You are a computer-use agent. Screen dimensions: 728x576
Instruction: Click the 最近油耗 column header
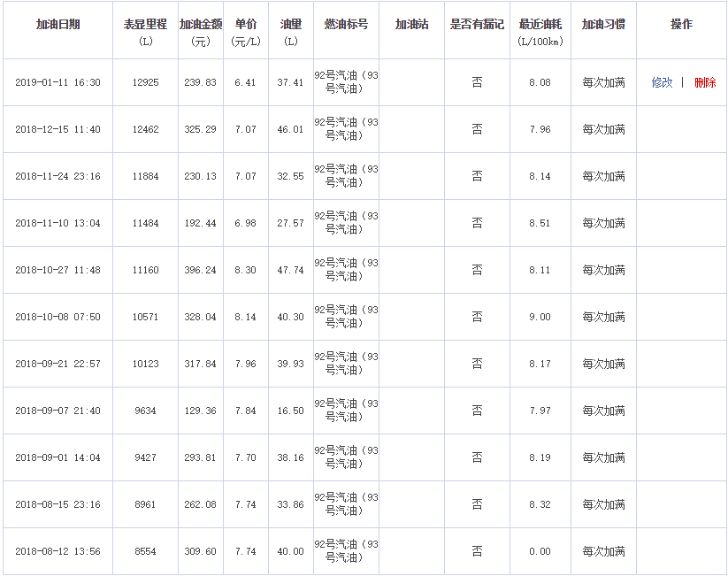click(x=540, y=24)
